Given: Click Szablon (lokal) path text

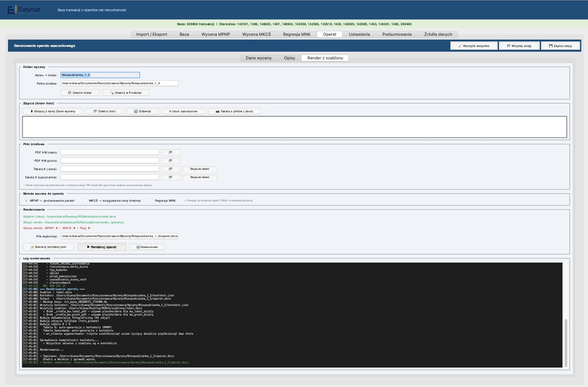Looking at the screenshot, I should (70, 217).
